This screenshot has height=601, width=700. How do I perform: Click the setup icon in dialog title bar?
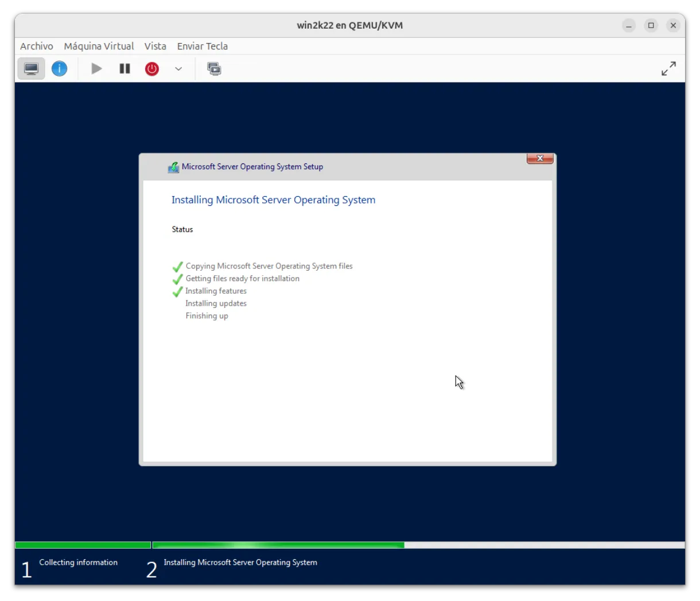[x=173, y=167]
